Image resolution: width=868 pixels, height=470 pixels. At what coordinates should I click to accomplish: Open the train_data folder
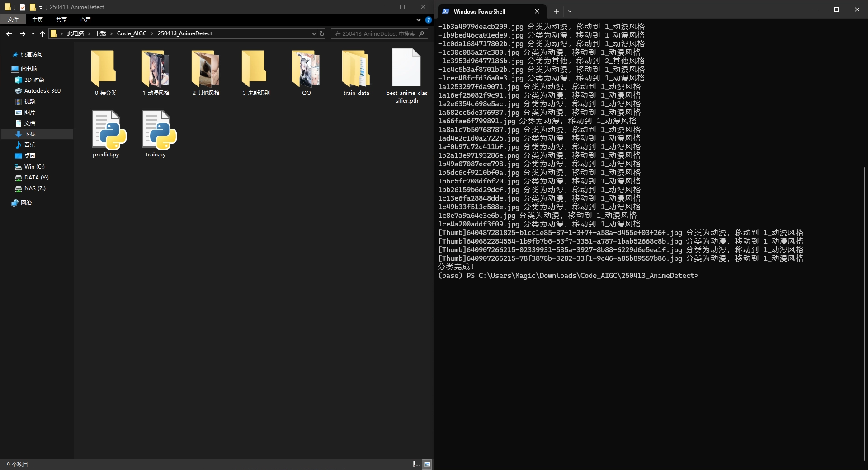[356, 69]
